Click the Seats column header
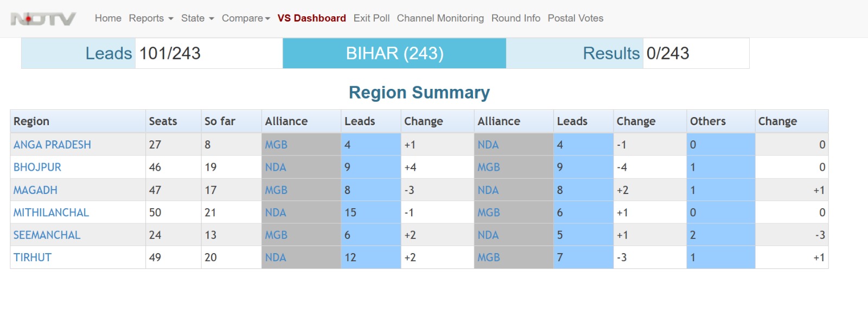The height and width of the screenshot is (310, 868). 163,121
